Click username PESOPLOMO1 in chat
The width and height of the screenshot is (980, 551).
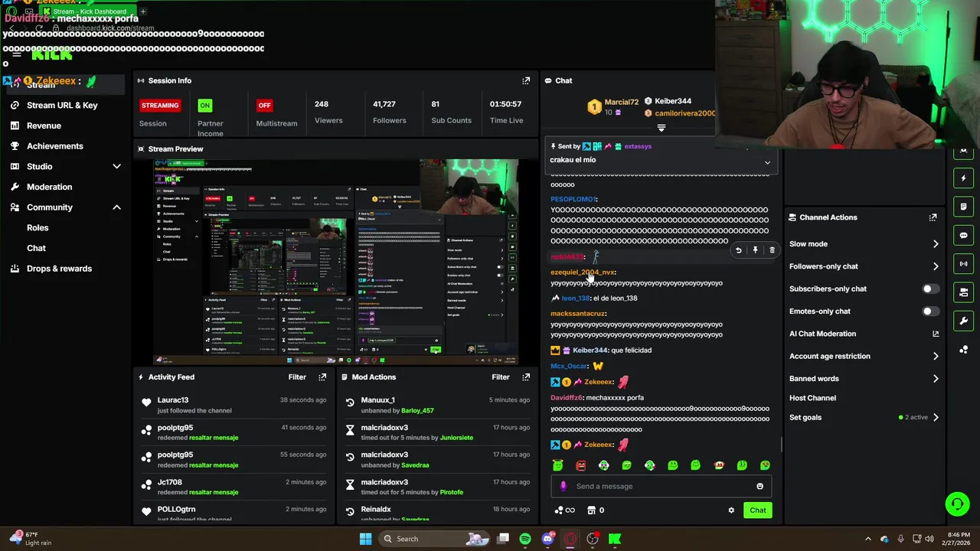573,199
